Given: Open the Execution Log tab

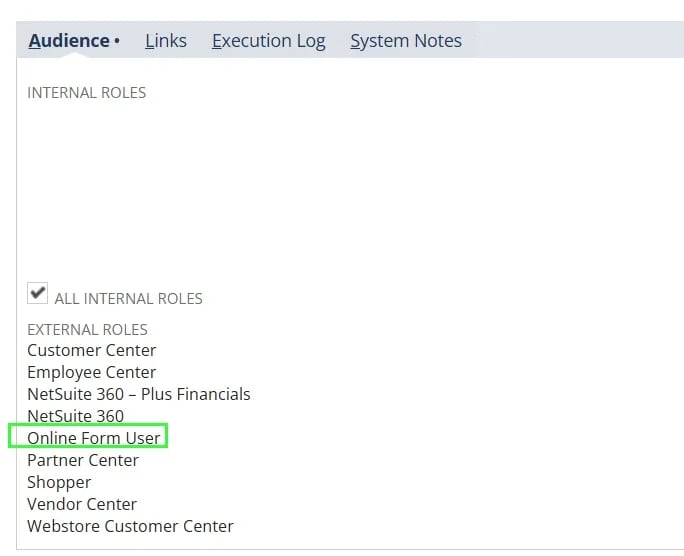Looking at the screenshot, I should 269,41.
